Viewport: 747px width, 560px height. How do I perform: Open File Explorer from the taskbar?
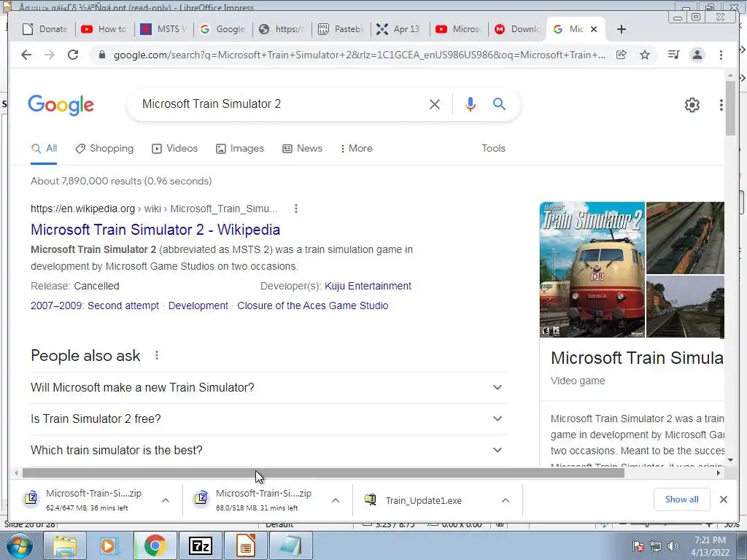pyautogui.click(x=65, y=545)
